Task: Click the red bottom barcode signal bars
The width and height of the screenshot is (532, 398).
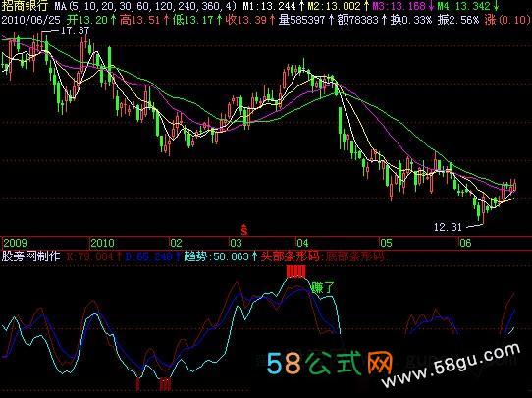Action: 165,384
